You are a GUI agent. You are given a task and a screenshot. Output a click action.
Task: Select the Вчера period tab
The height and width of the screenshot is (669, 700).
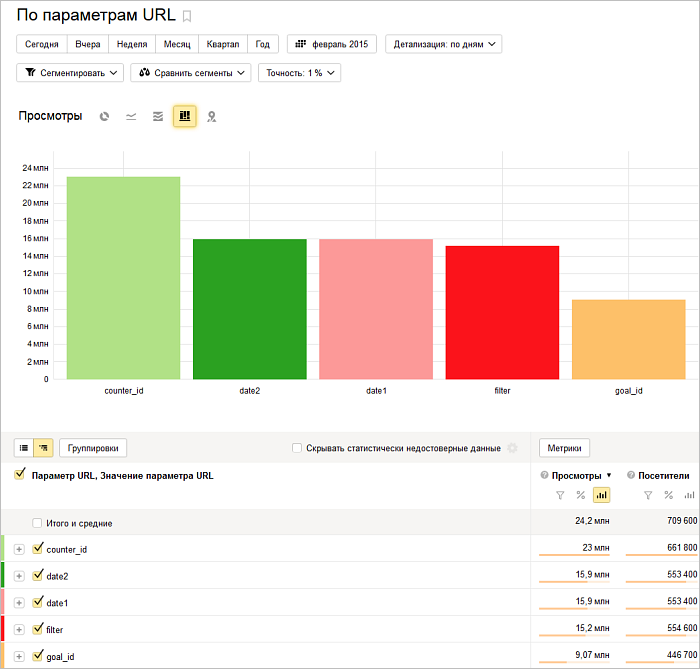coord(88,44)
